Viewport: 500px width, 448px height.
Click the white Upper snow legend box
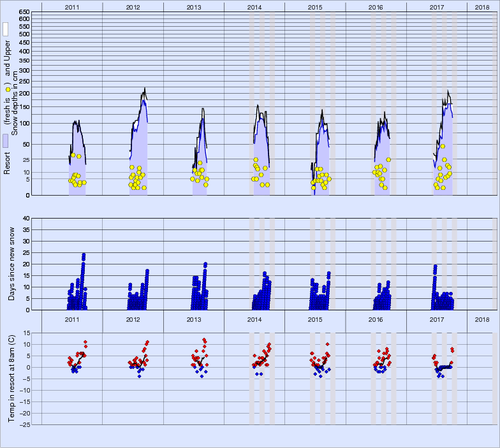5,29
